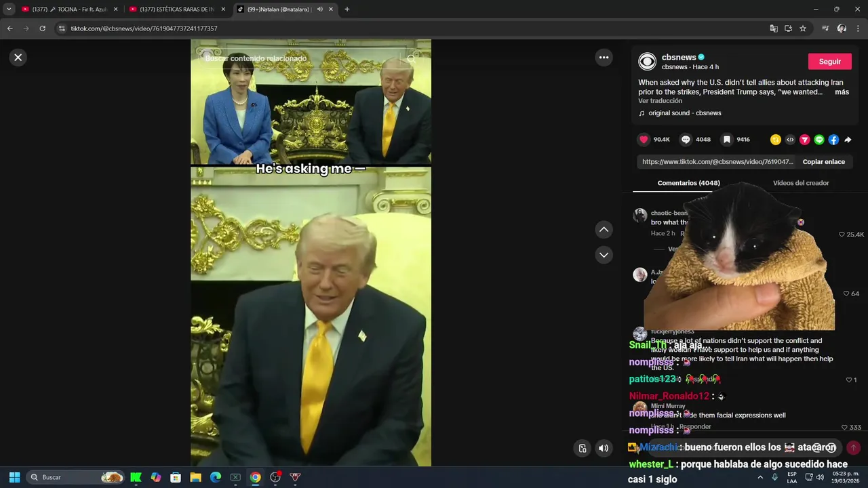View site information icon in the address bar

point(62,28)
